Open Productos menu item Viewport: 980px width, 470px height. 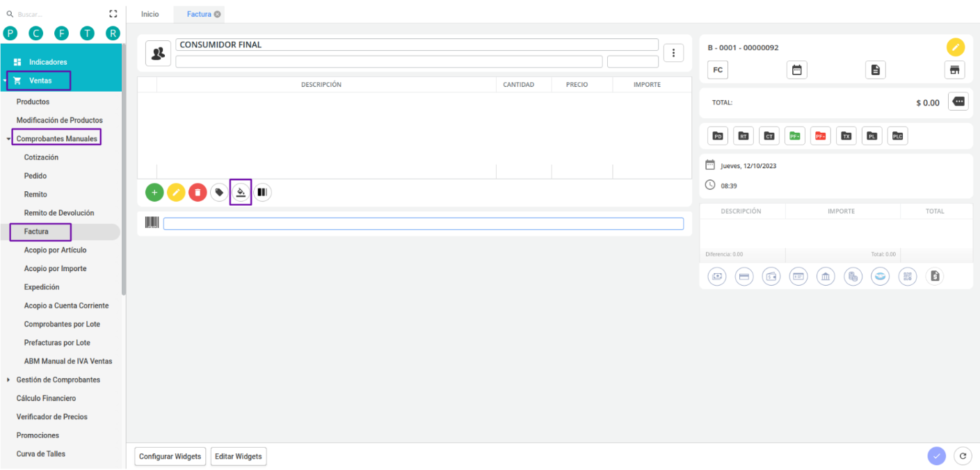coord(33,102)
